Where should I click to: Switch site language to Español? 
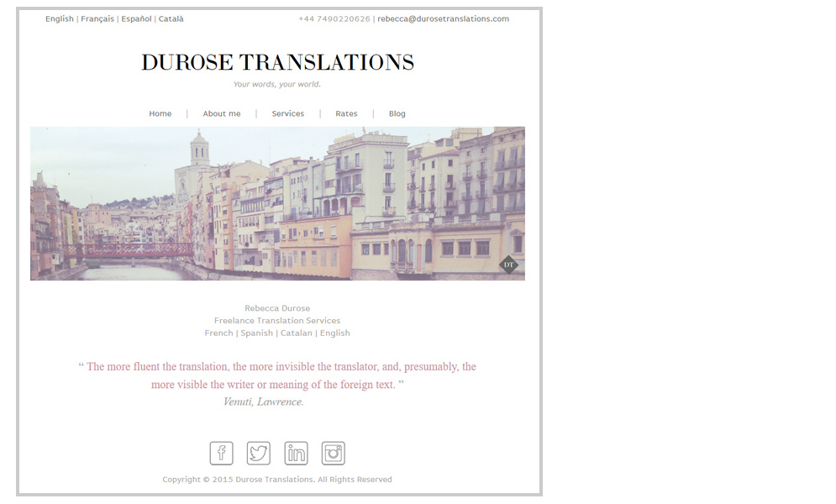click(136, 18)
